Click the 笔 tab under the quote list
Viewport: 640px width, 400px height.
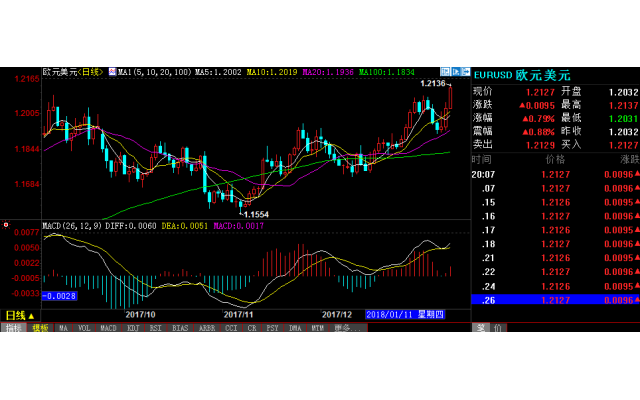[480, 328]
